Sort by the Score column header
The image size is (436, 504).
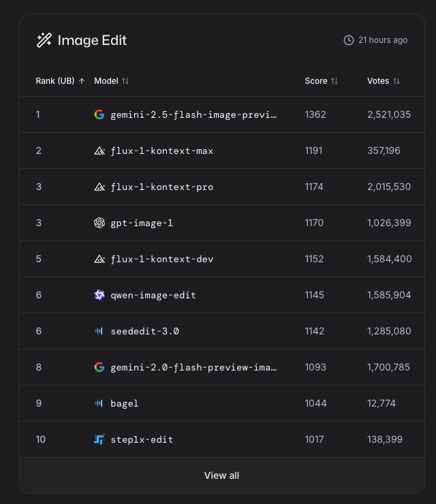click(321, 81)
